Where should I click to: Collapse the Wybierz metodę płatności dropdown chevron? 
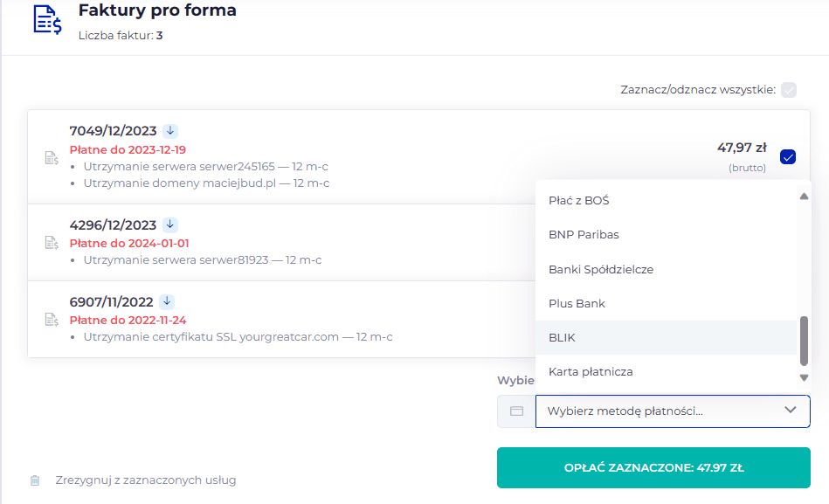(x=791, y=410)
